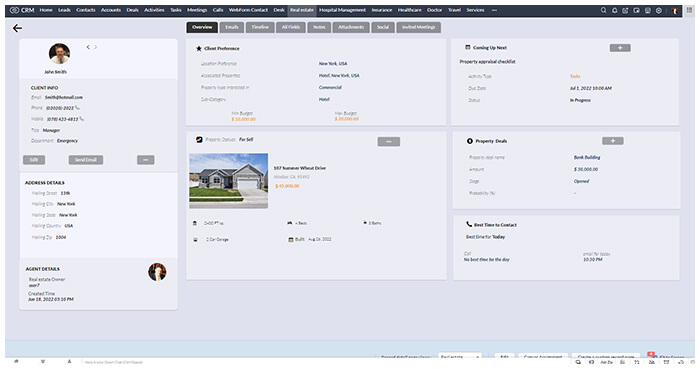Open the Contacts module
Screen dimensions: 700x369
pyautogui.click(x=86, y=10)
